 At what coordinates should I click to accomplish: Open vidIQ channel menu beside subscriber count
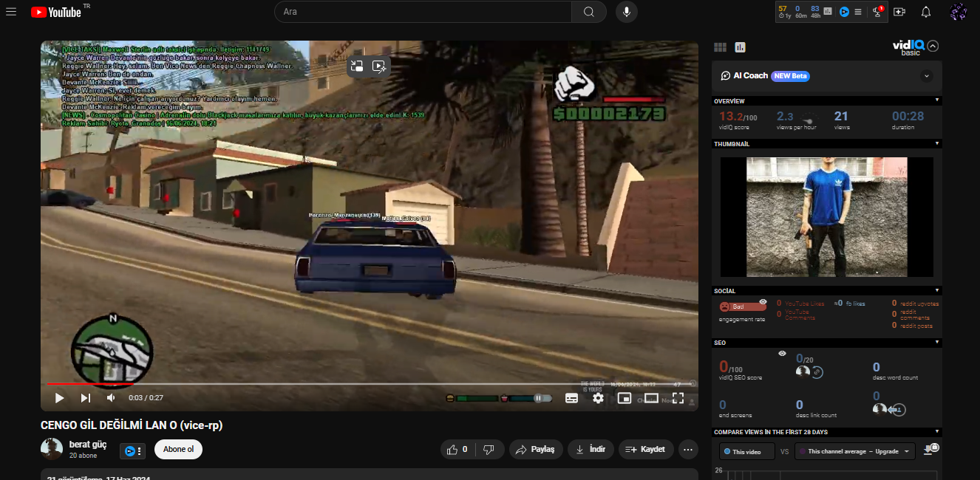pos(132,450)
